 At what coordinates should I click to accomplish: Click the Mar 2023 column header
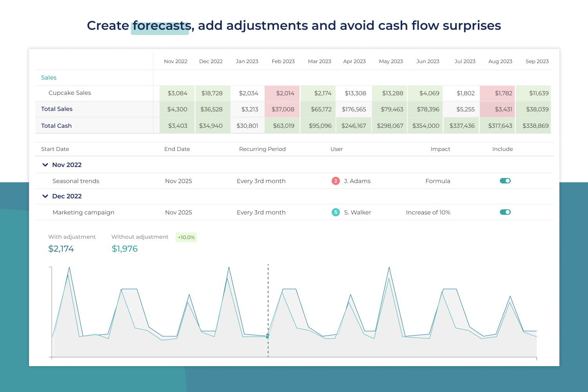click(x=319, y=62)
